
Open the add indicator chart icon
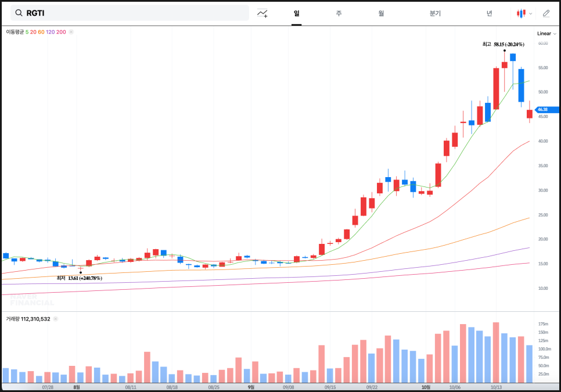tap(262, 13)
